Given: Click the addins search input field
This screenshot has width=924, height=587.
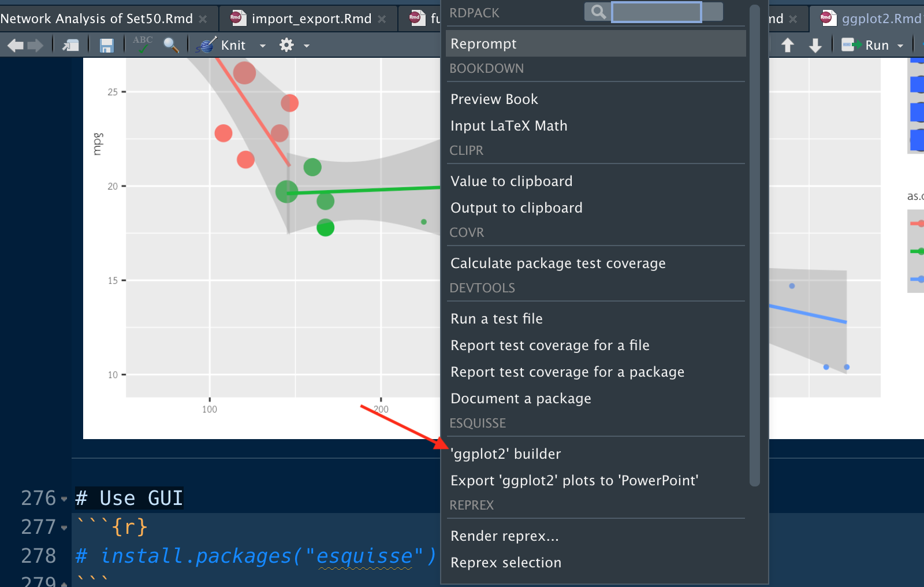Looking at the screenshot, I should (656, 12).
